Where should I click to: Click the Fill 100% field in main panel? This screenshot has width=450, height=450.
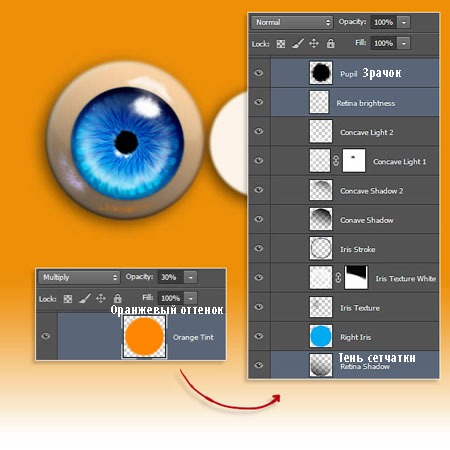[384, 43]
